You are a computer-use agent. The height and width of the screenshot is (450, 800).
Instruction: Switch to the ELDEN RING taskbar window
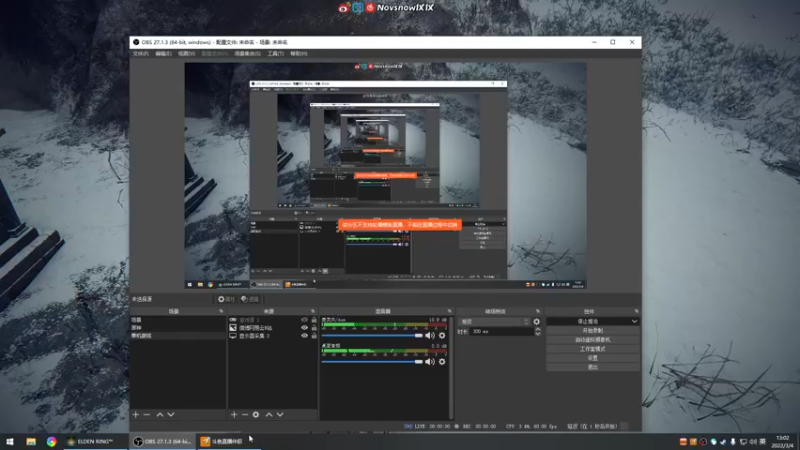point(95,441)
